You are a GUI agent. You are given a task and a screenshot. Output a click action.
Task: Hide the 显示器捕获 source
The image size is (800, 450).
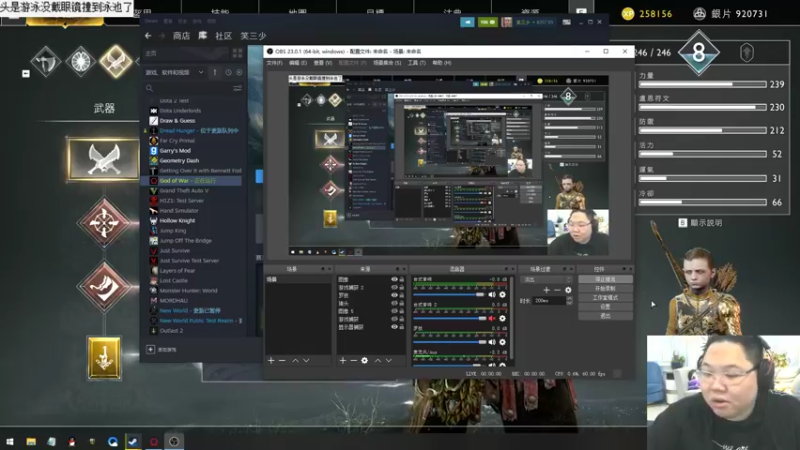pyautogui.click(x=394, y=327)
